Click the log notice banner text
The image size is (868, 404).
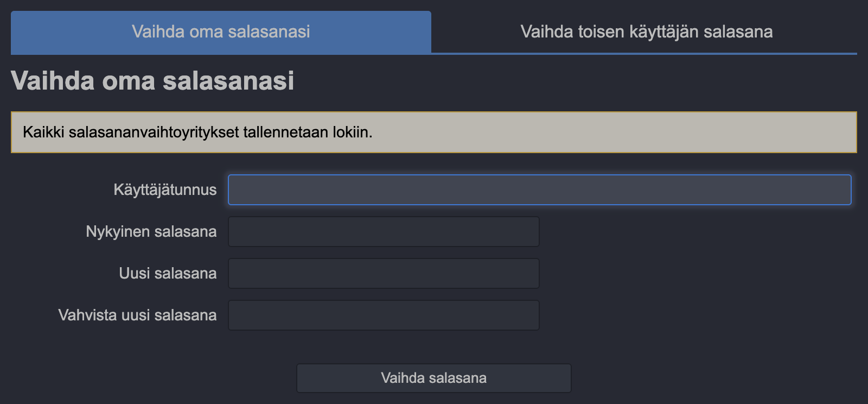point(197,132)
